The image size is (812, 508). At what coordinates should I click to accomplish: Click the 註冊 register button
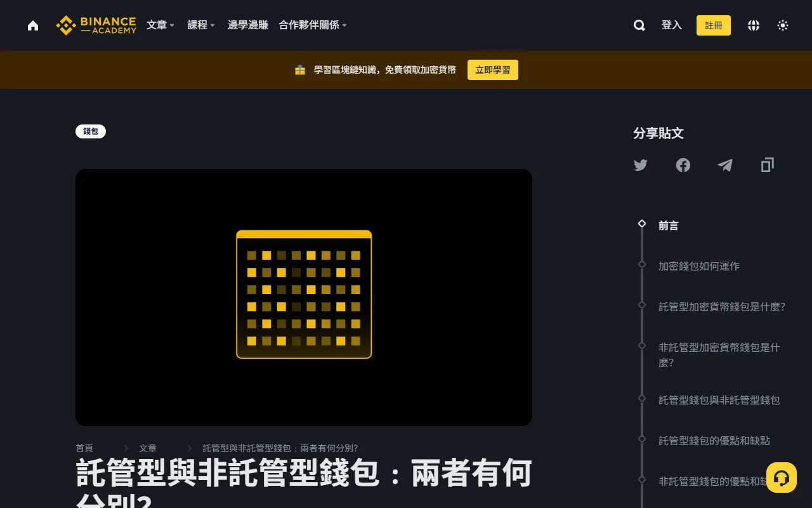tap(714, 25)
